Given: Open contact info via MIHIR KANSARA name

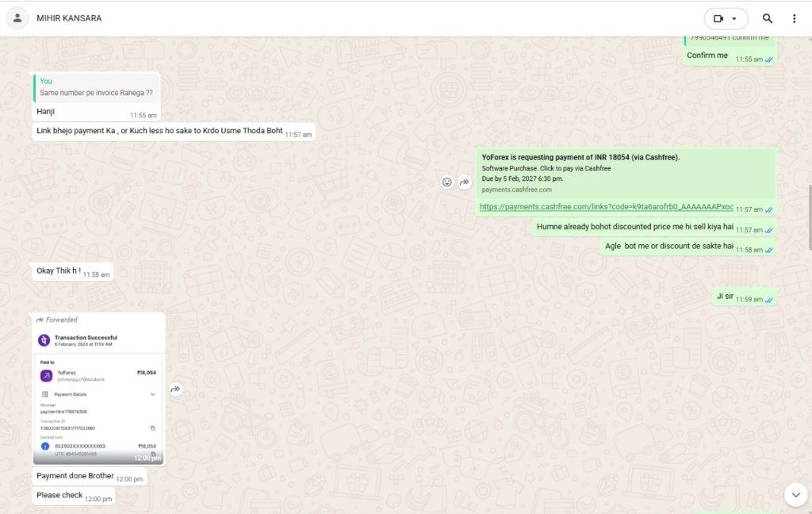Looking at the screenshot, I should click(x=69, y=18).
